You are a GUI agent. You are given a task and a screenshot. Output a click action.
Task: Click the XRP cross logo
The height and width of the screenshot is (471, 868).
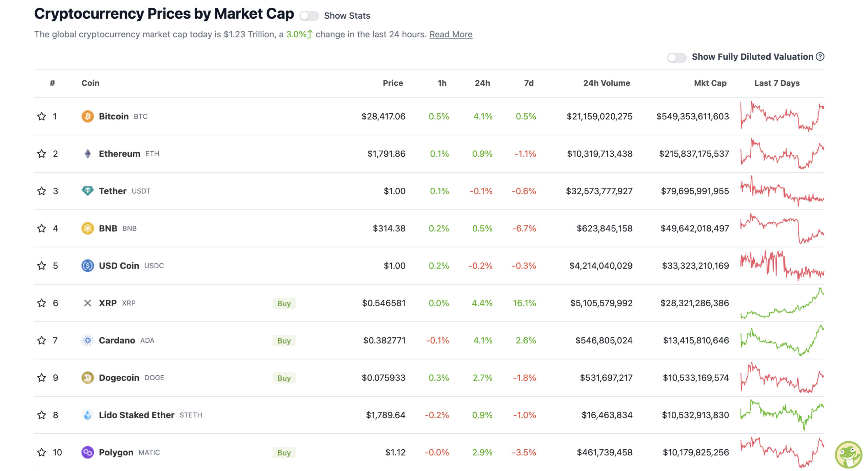click(x=87, y=303)
